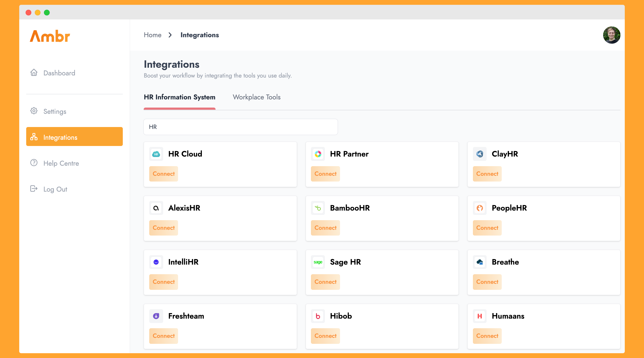The height and width of the screenshot is (358, 644).
Task: Click the Integrations sitemap icon
Action: pyautogui.click(x=34, y=137)
